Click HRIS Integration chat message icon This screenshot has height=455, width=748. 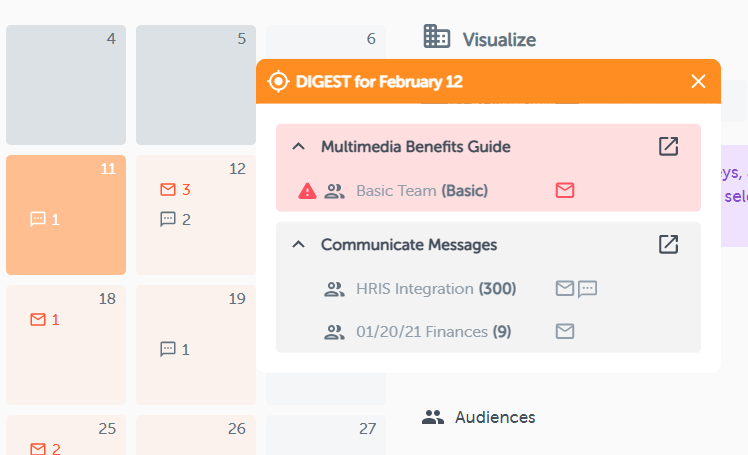(588, 289)
